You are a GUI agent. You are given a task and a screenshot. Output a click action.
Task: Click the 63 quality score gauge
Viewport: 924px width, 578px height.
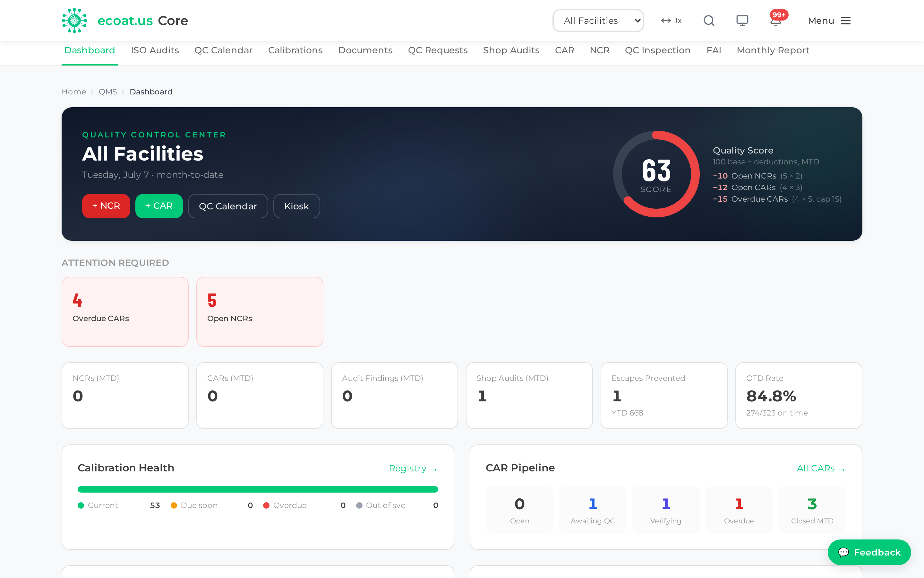click(x=656, y=174)
